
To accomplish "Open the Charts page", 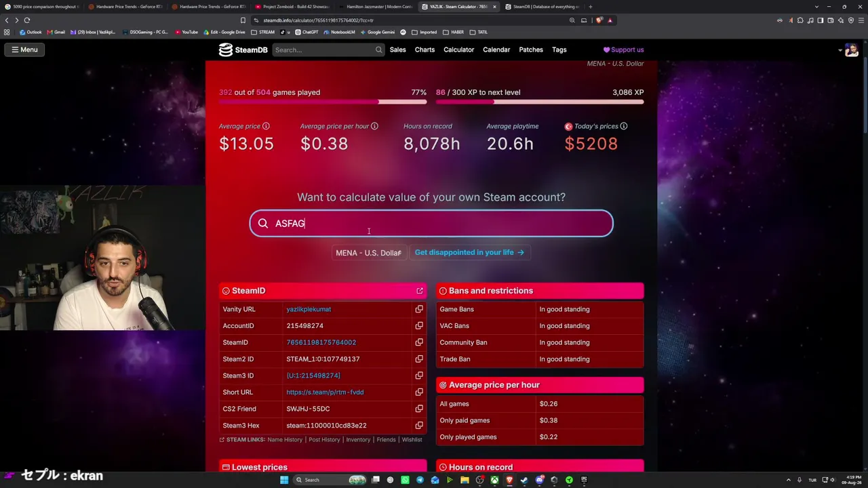I will coord(425,49).
